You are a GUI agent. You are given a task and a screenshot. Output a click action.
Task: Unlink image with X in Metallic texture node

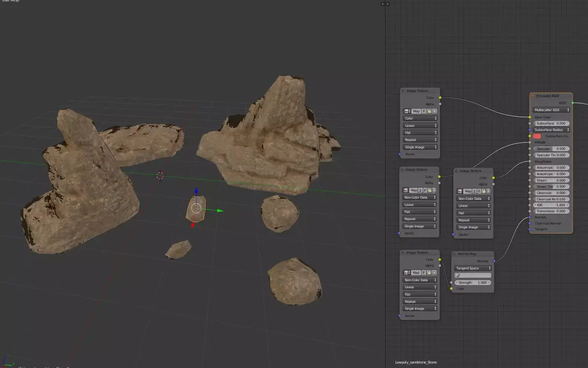click(x=435, y=190)
